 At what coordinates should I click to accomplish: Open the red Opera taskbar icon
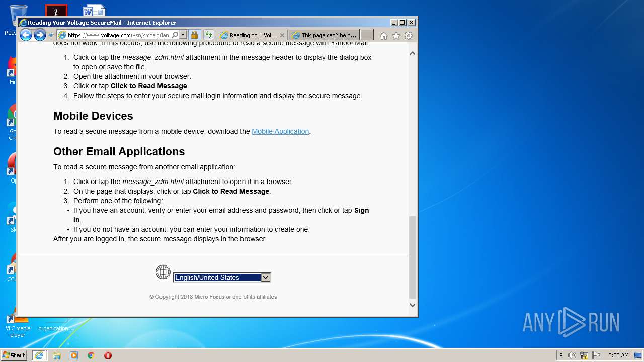click(x=108, y=355)
